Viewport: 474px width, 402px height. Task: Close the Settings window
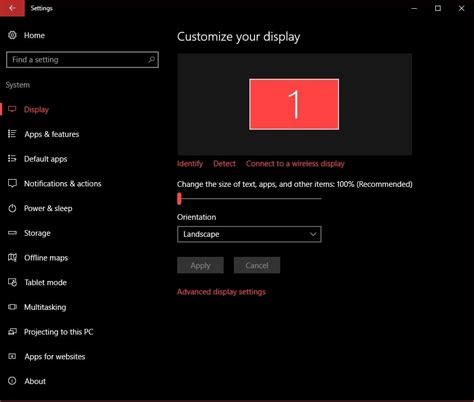461,8
